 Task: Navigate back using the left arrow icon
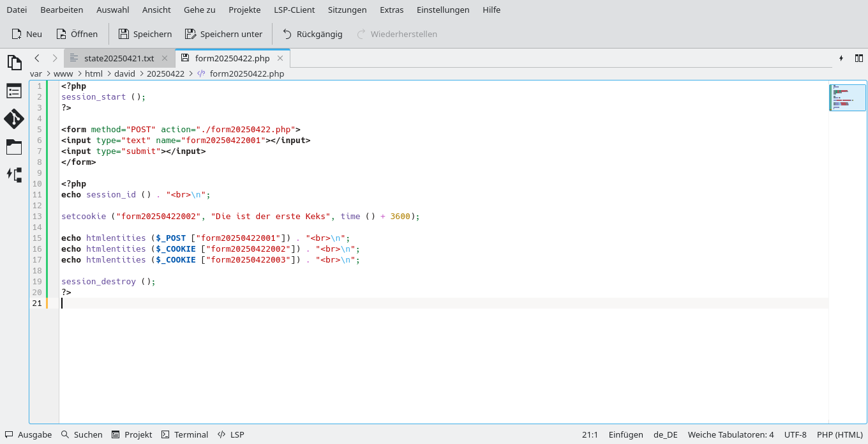point(37,57)
